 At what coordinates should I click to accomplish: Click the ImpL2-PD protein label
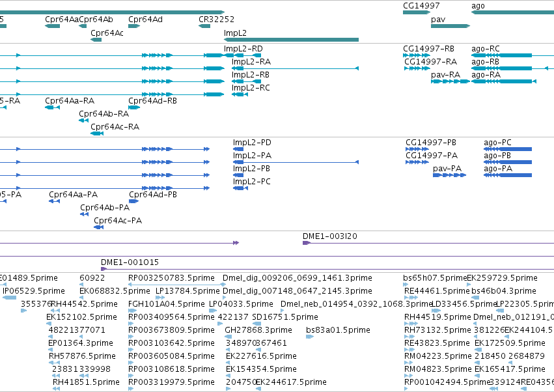[252, 143]
